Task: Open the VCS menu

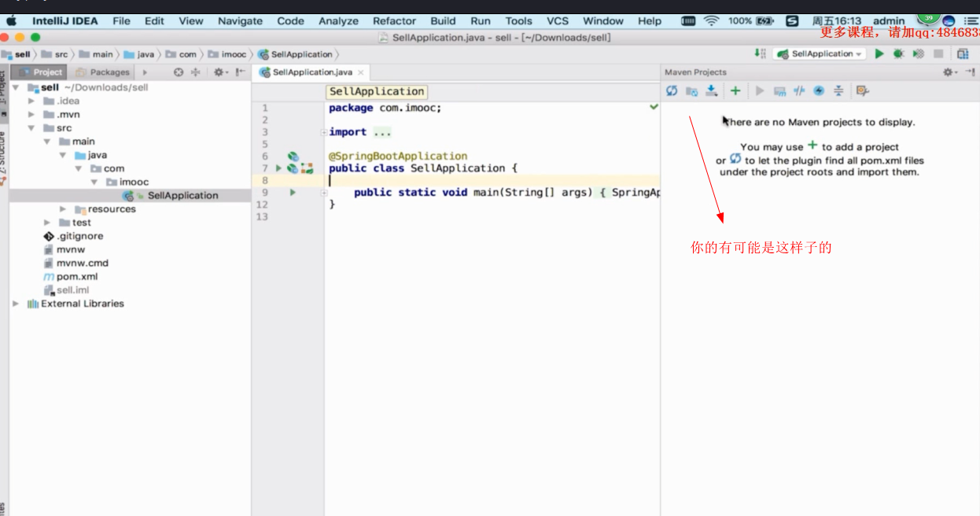Action: point(558,21)
